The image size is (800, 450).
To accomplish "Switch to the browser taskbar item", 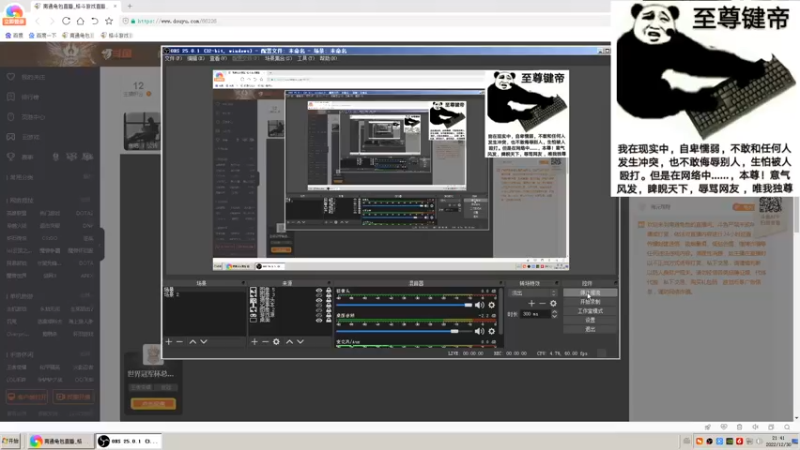I will [x=60, y=441].
